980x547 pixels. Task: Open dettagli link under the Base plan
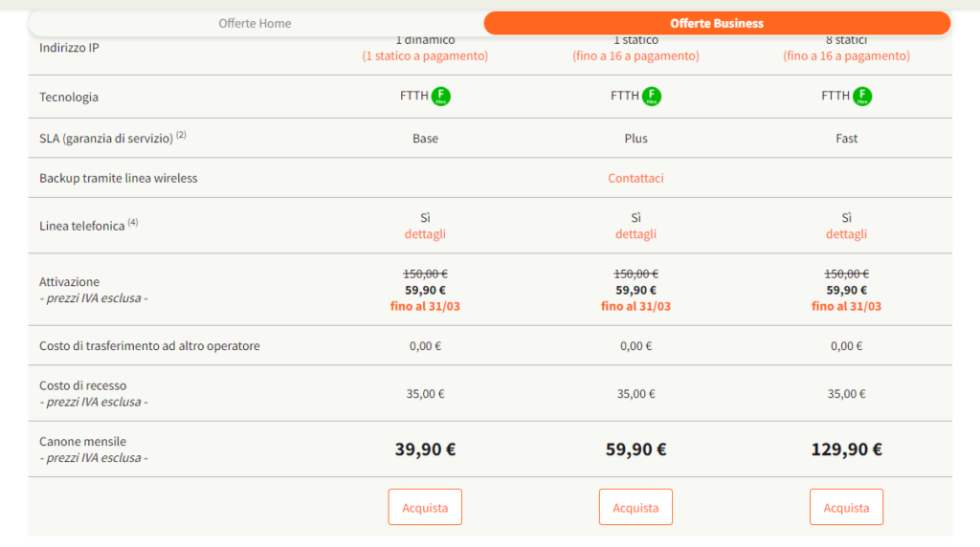point(425,234)
